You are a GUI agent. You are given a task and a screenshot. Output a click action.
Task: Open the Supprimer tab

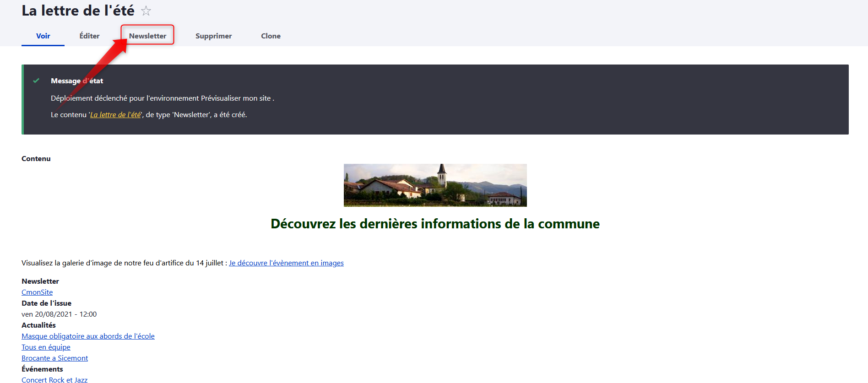click(x=213, y=36)
